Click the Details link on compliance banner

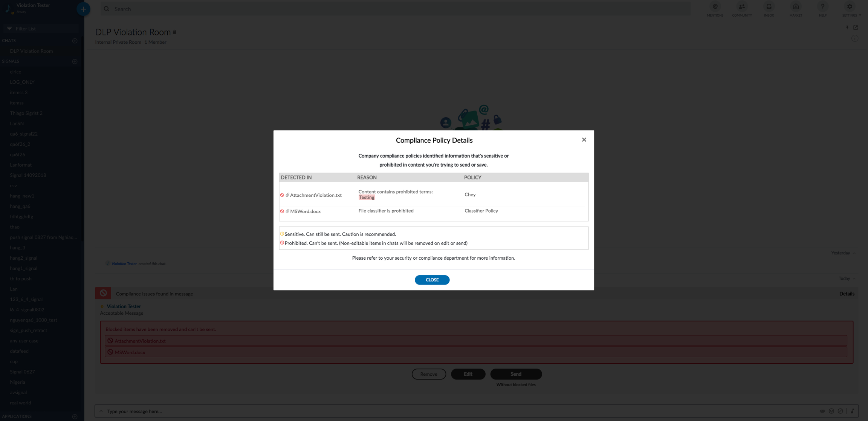tap(847, 294)
